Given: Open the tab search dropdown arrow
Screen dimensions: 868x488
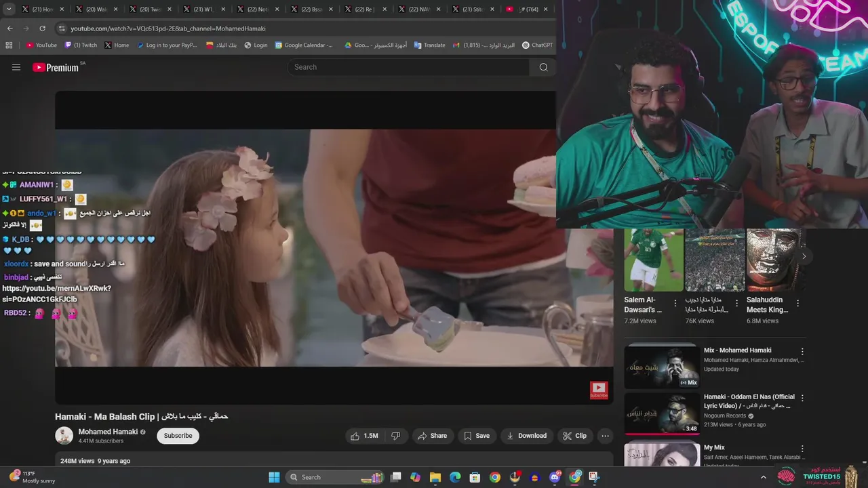Looking at the screenshot, I should pyautogui.click(x=7, y=9).
